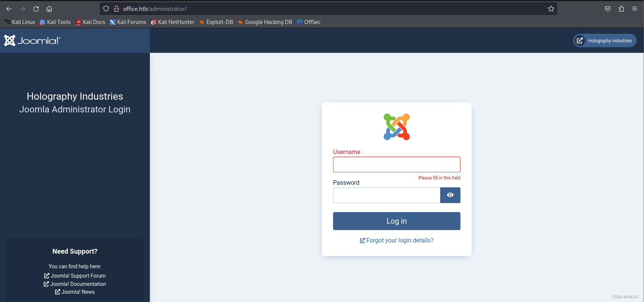This screenshot has height=302, width=644.
Task: View the tracking protection shield icon
Action: tap(106, 9)
